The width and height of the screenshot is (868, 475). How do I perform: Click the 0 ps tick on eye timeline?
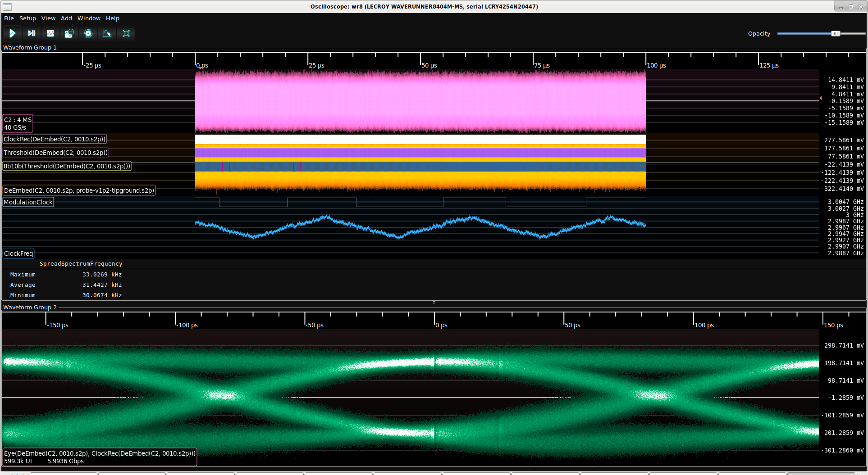tap(441, 325)
